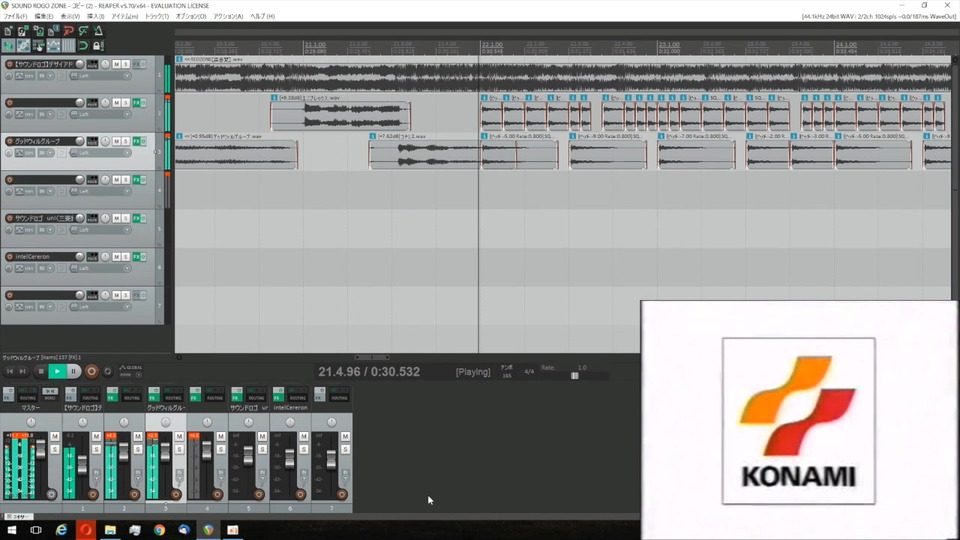Image resolution: width=960 pixels, height=540 pixels.
Task: Toggle item grouping toolbar icon
Action: click(x=23, y=46)
